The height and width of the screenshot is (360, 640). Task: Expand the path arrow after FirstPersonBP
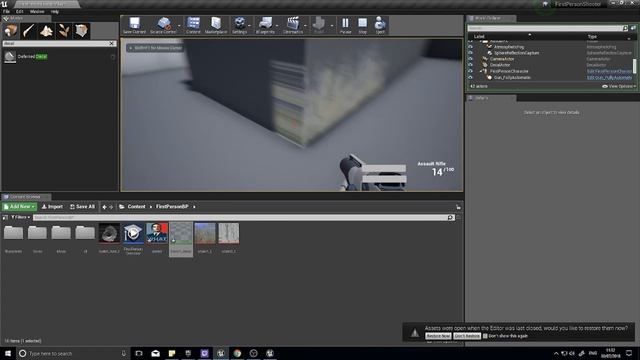pos(194,207)
